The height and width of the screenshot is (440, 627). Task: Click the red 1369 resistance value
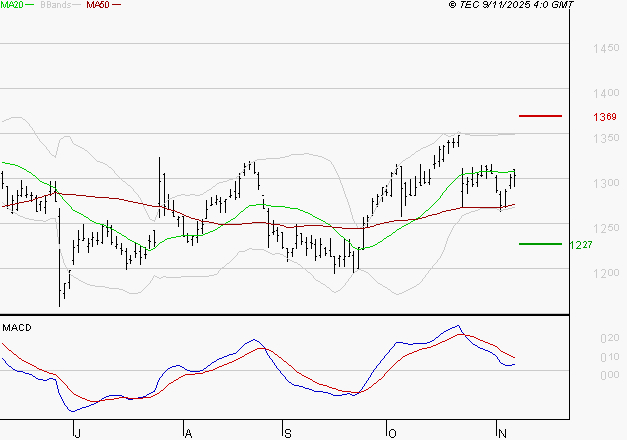click(605, 117)
